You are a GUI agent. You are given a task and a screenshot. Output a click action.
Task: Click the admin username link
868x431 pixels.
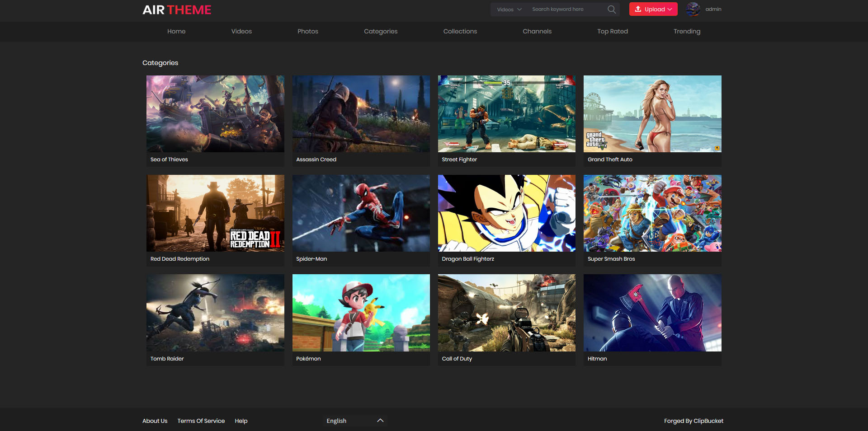[713, 9]
